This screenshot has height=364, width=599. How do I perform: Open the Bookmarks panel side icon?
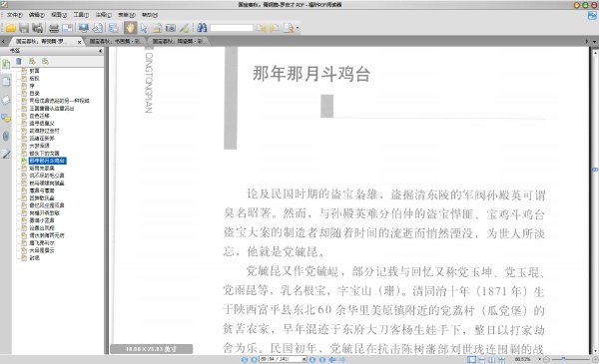6,64
